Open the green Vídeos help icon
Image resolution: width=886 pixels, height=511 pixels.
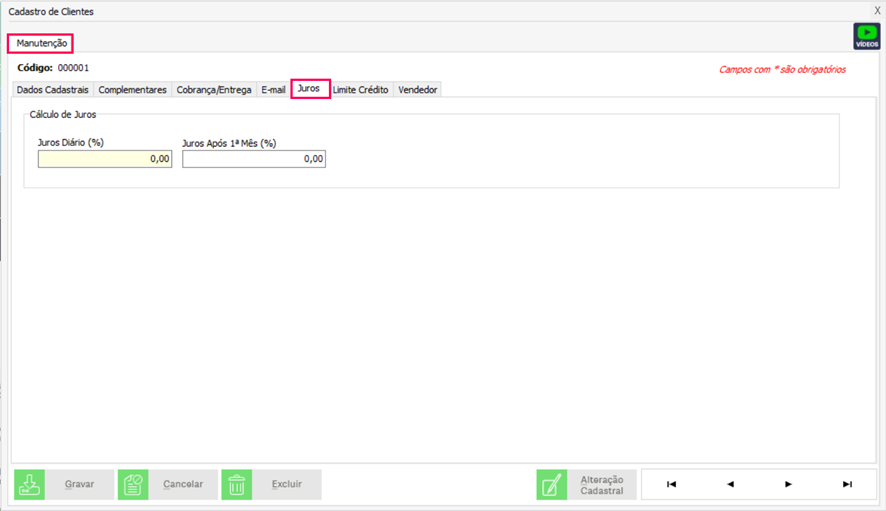tap(866, 36)
